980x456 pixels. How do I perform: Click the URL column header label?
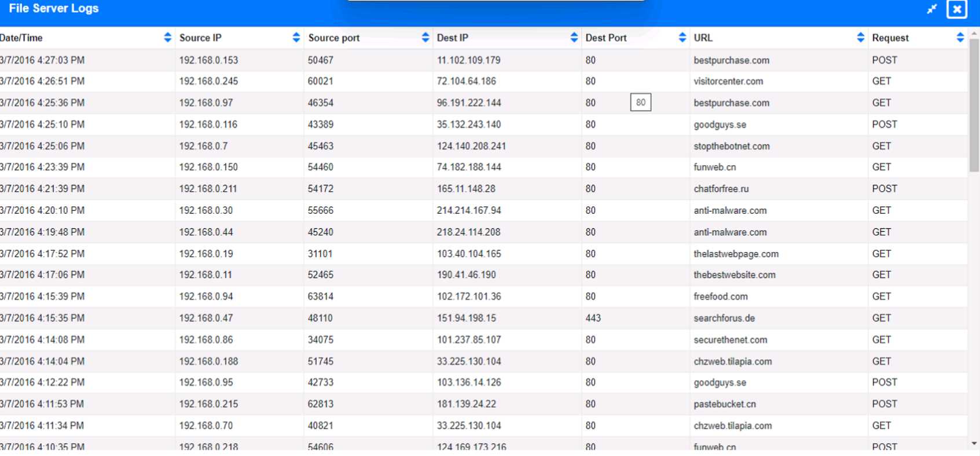click(x=703, y=38)
